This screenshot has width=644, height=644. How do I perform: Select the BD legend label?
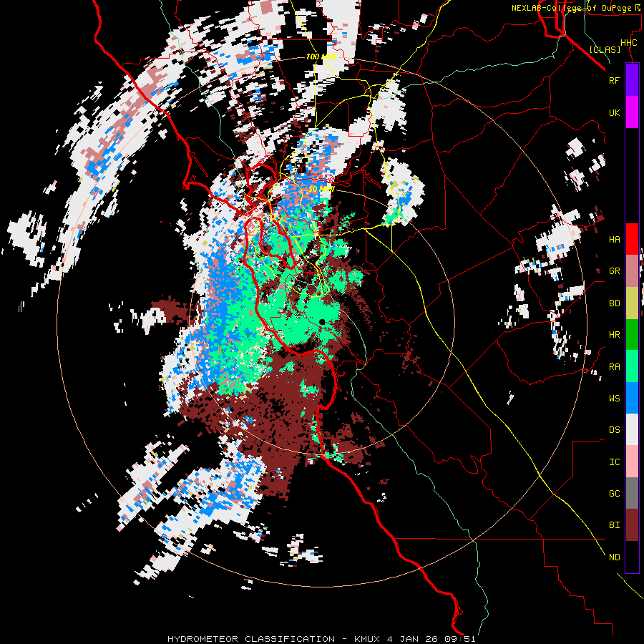click(x=615, y=303)
